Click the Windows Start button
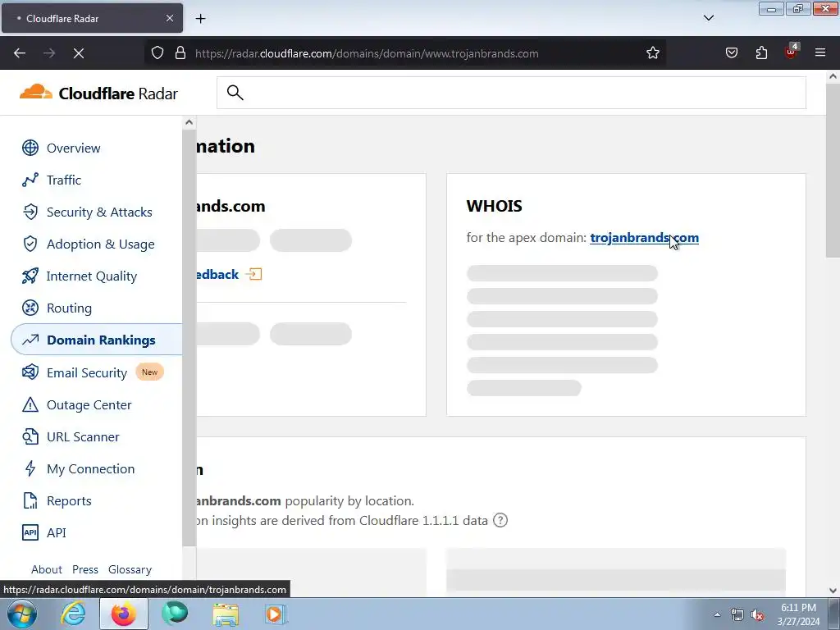840x630 pixels. coord(22,614)
